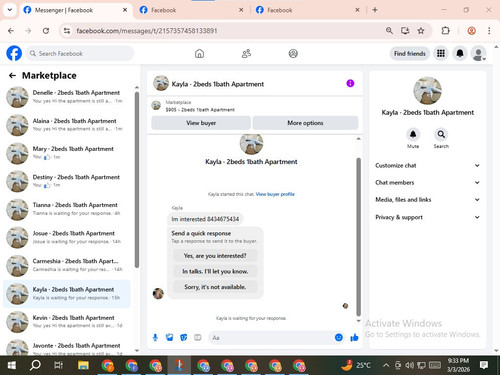Send quick reply 'In talks. I'll let you know.'
Screen dimensions: 500x375
215,271
